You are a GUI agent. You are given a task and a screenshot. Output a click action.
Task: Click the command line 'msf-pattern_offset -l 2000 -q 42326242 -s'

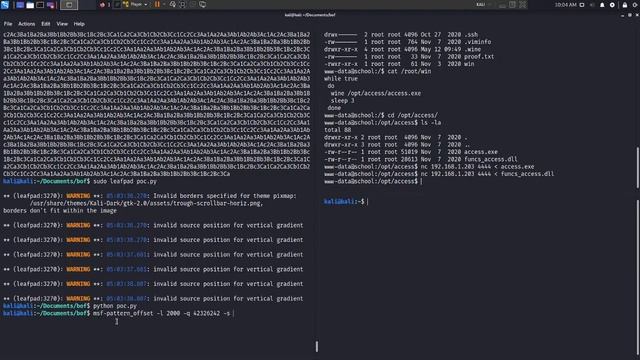click(x=161, y=313)
